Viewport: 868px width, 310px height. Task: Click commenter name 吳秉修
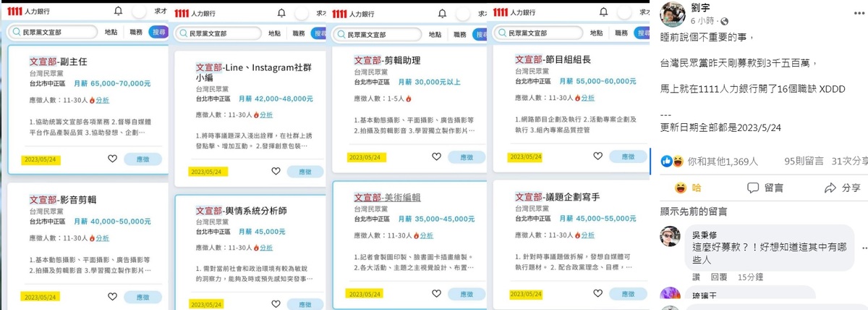(706, 235)
